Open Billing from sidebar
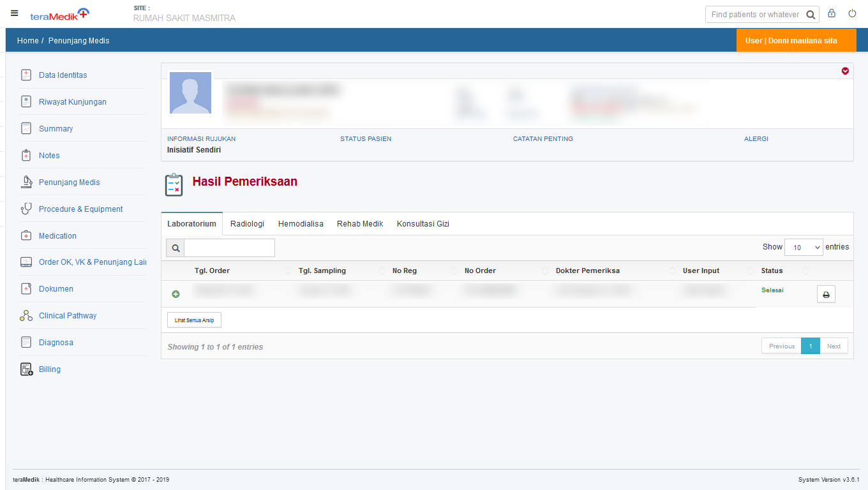 coord(50,369)
